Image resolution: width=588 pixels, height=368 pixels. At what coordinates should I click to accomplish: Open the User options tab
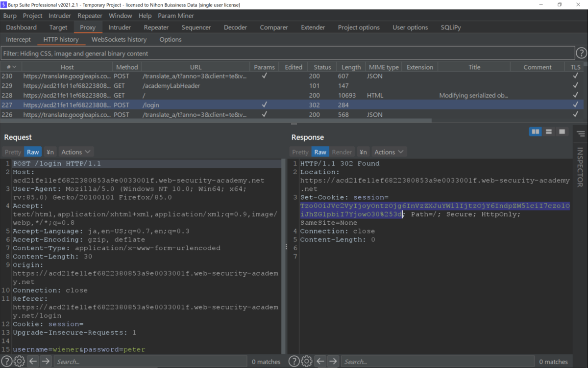(x=410, y=27)
